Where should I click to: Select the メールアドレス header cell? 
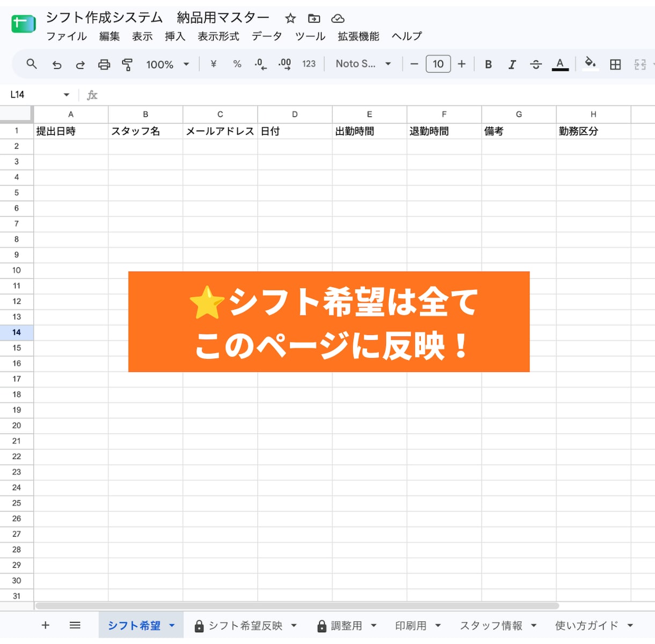coord(220,131)
